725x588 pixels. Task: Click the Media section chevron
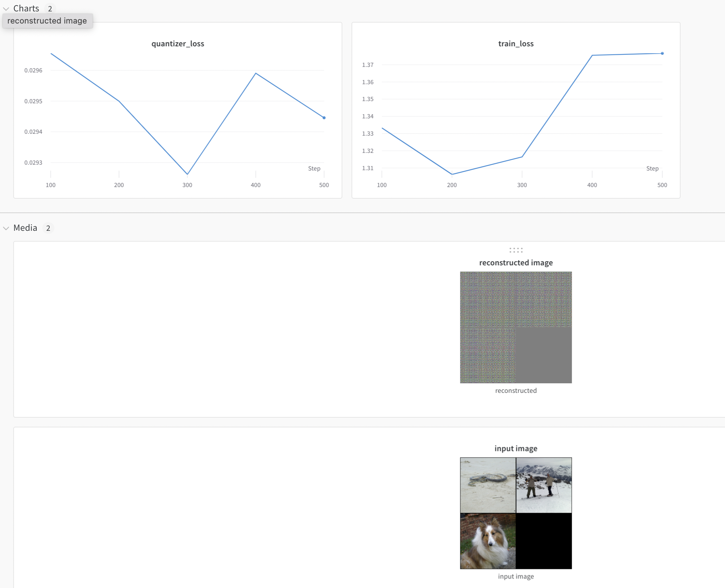6,228
